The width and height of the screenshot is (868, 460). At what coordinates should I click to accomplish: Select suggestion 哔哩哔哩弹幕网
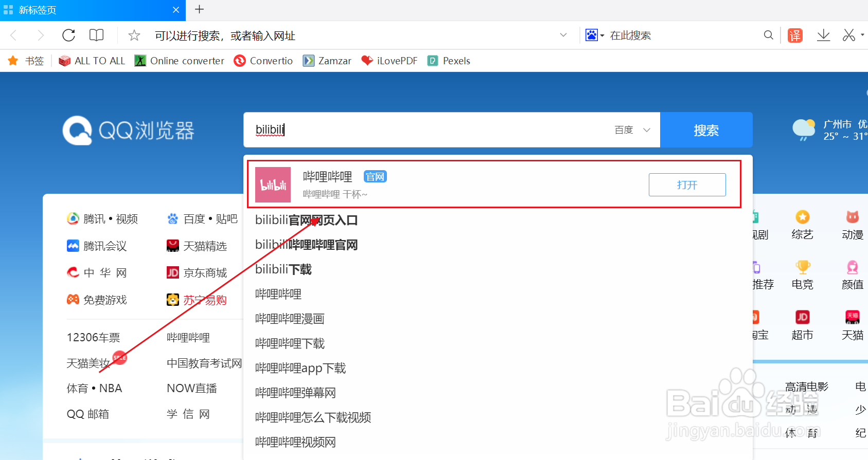[295, 393]
